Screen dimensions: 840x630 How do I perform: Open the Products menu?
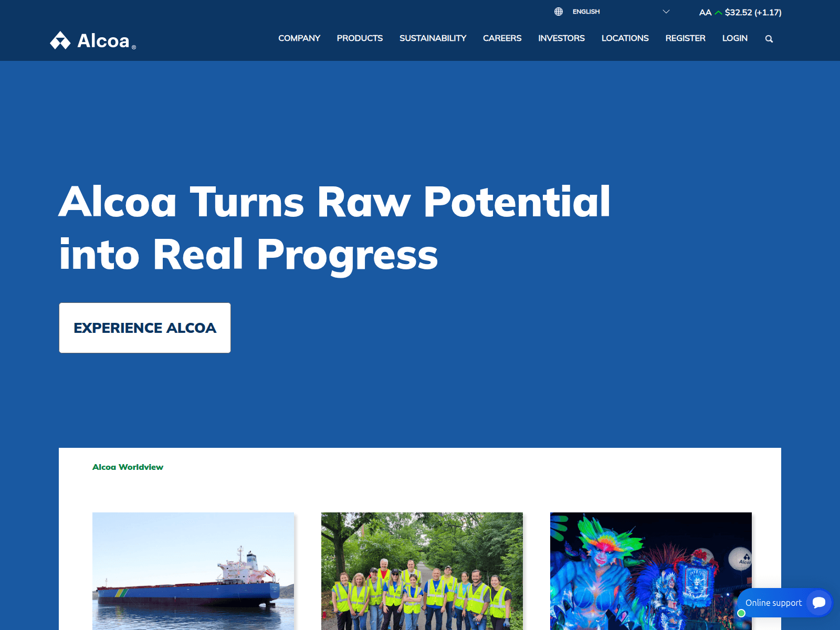tap(360, 38)
